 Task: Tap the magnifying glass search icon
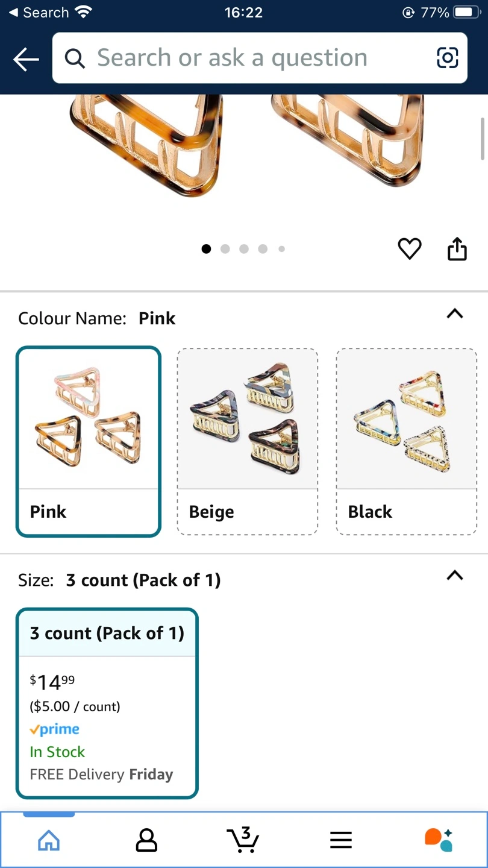[75, 58]
